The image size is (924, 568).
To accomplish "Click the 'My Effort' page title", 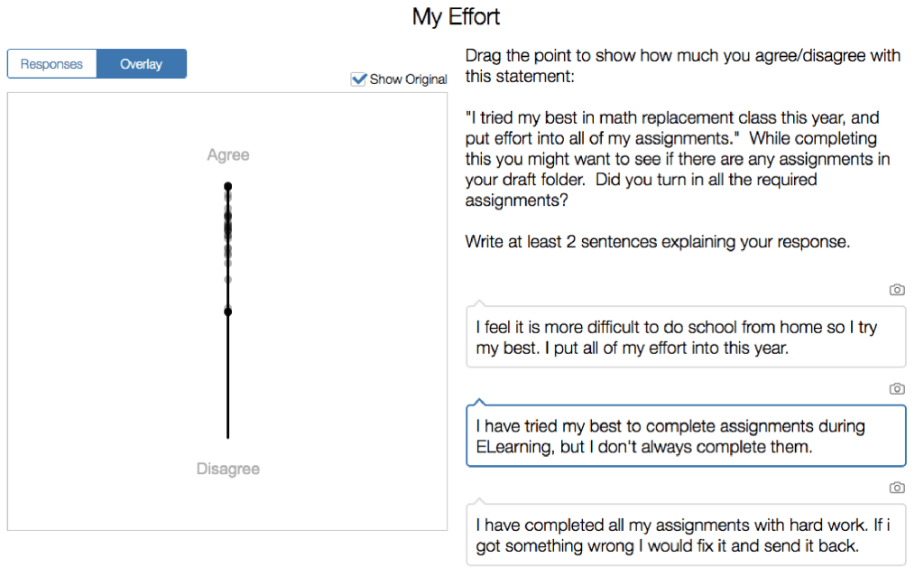I will coord(456,16).
